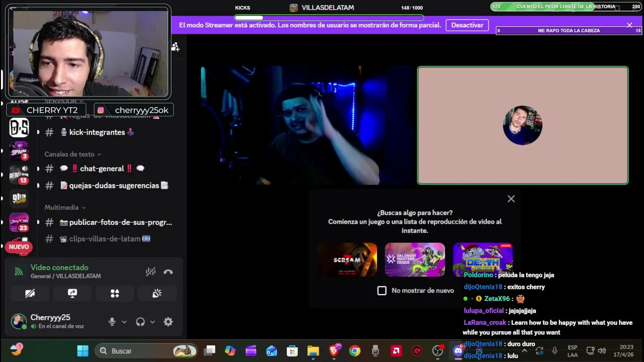The image size is (644, 362).
Task: Open the headphones output options chevron
Action: pyautogui.click(x=152, y=322)
